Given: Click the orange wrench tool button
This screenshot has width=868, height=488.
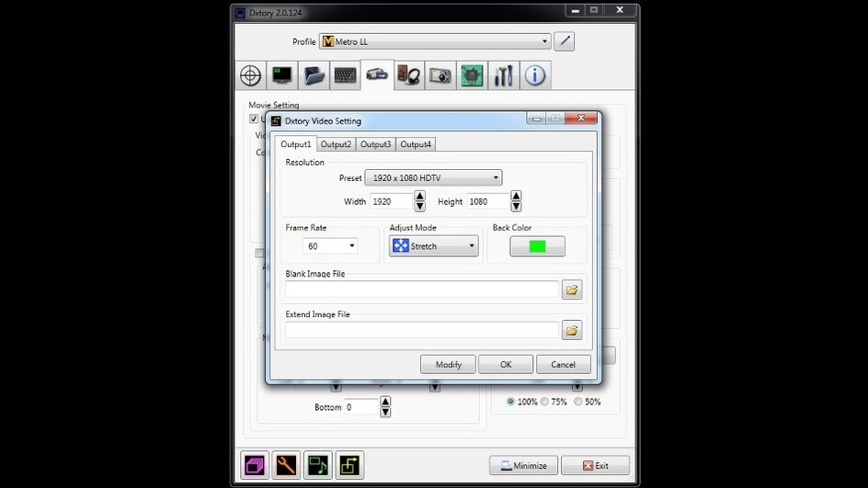Looking at the screenshot, I should 286,465.
